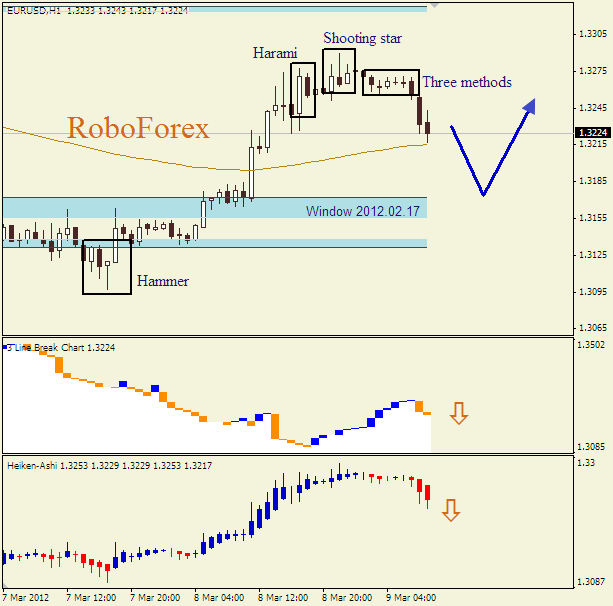Viewport: 613px width, 606px height.
Task: Click the Shooting star text label
Action: 362,38
